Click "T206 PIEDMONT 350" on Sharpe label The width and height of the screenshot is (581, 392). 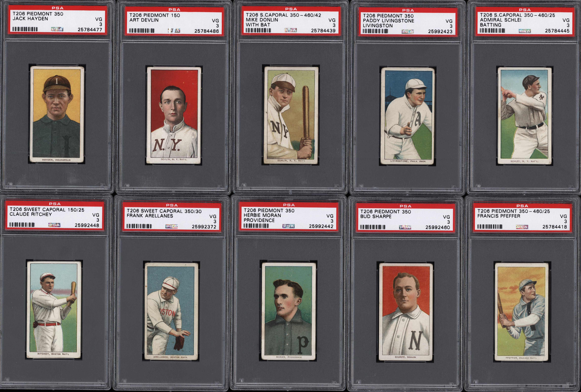385,212
